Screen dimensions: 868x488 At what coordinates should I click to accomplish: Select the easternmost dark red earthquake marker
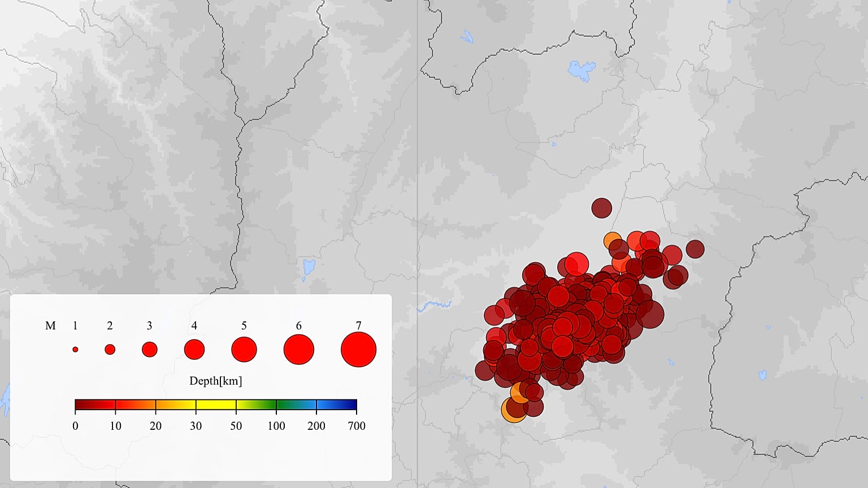(x=696, y=249)
